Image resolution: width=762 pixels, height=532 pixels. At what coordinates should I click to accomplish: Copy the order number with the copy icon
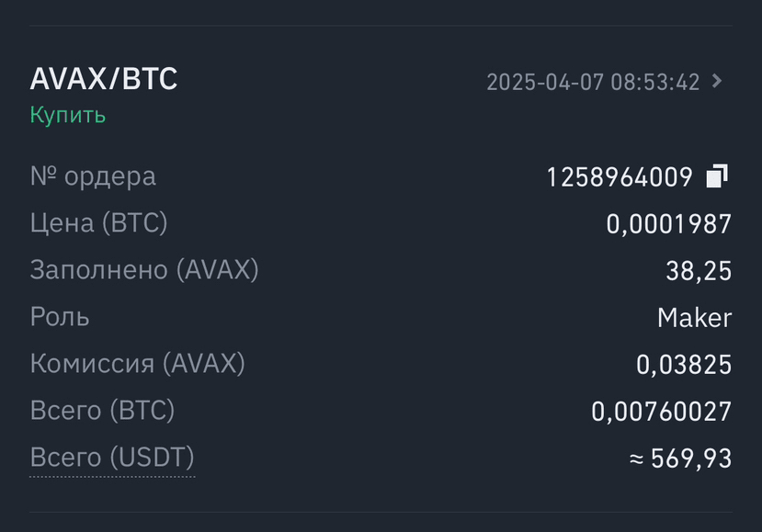(717, 175)
